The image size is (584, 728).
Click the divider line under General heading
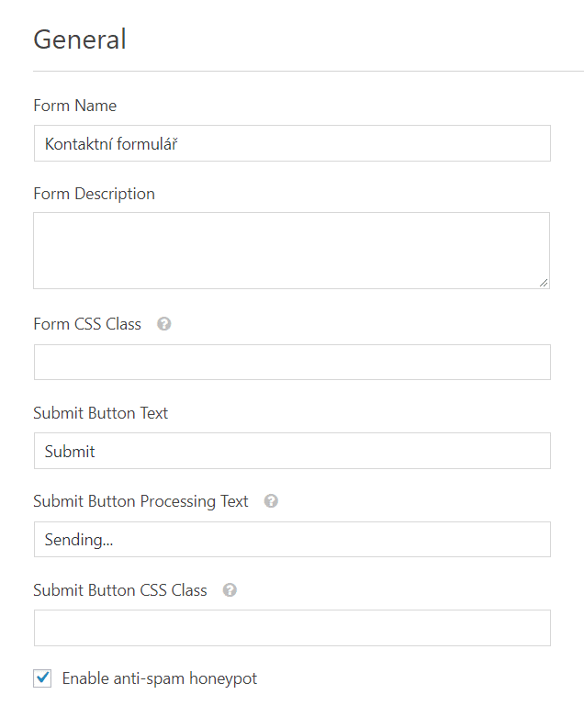pyautogui.click(x=309, y=71)
